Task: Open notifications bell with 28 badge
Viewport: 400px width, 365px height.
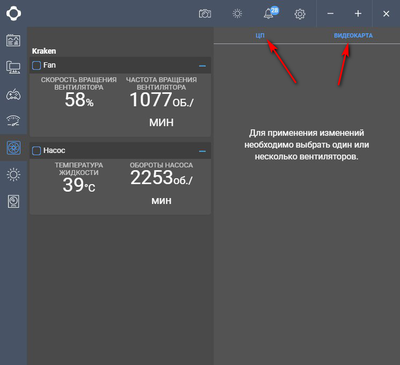Action: point(270,13)
